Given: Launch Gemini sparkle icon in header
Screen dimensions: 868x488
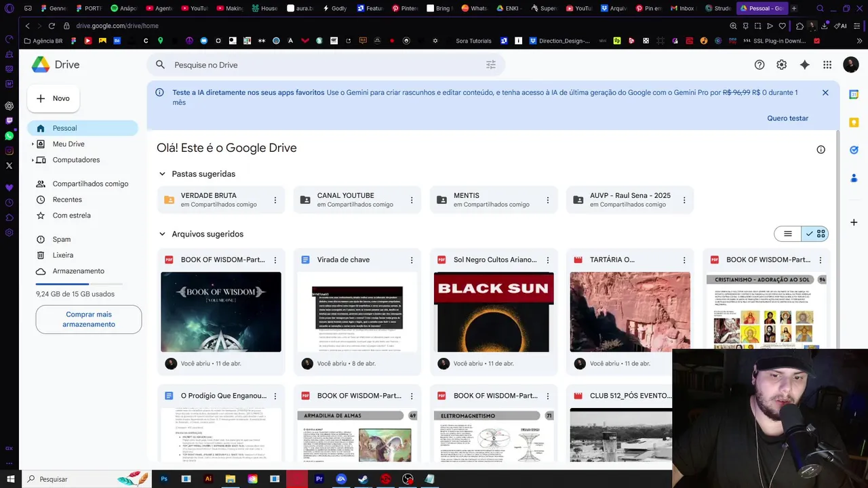Looking at the screenshot, I should point(805,64).
